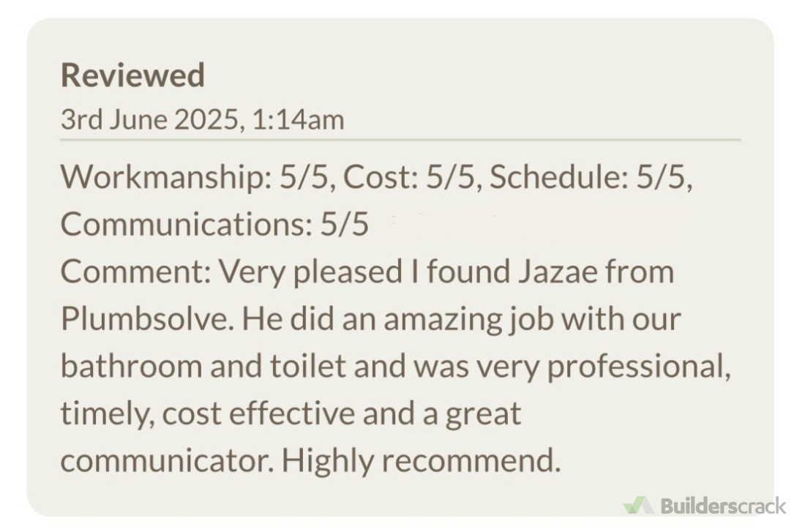Click the "Reviewed" heading

(132, 75)
